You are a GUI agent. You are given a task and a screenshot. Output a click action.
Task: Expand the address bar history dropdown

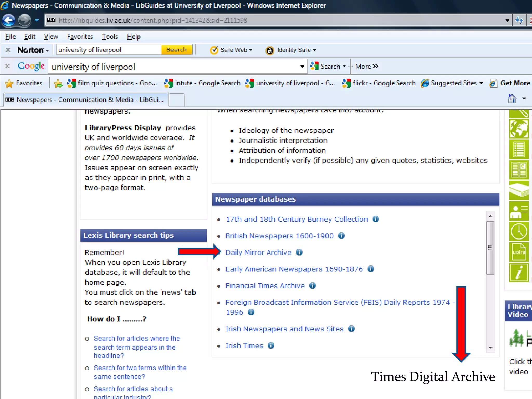[507, 20]
